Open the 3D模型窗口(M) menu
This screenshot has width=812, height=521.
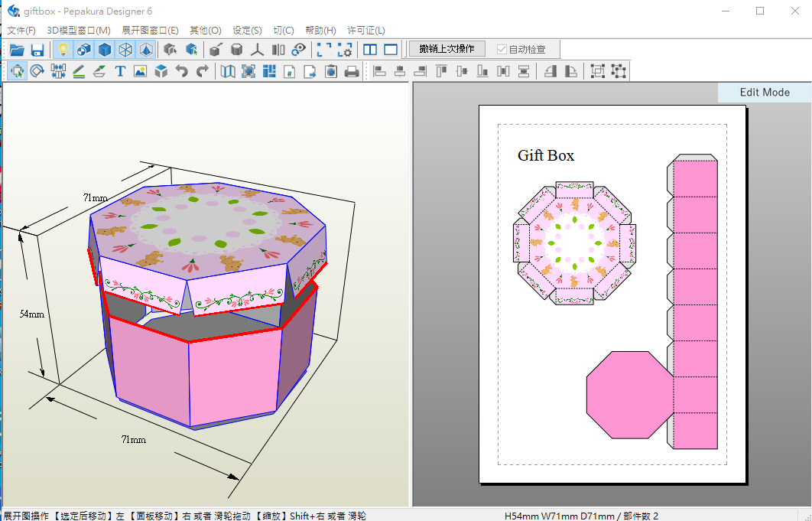79,31
